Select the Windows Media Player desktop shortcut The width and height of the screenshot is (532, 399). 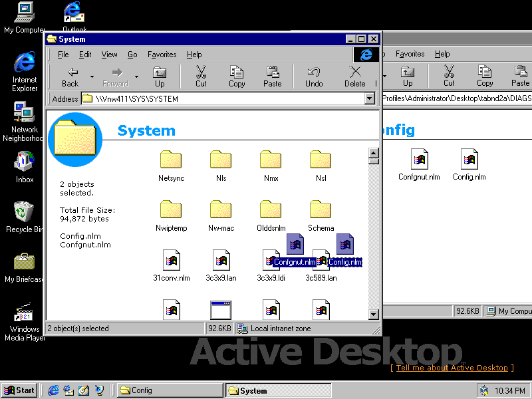point(25,322)
